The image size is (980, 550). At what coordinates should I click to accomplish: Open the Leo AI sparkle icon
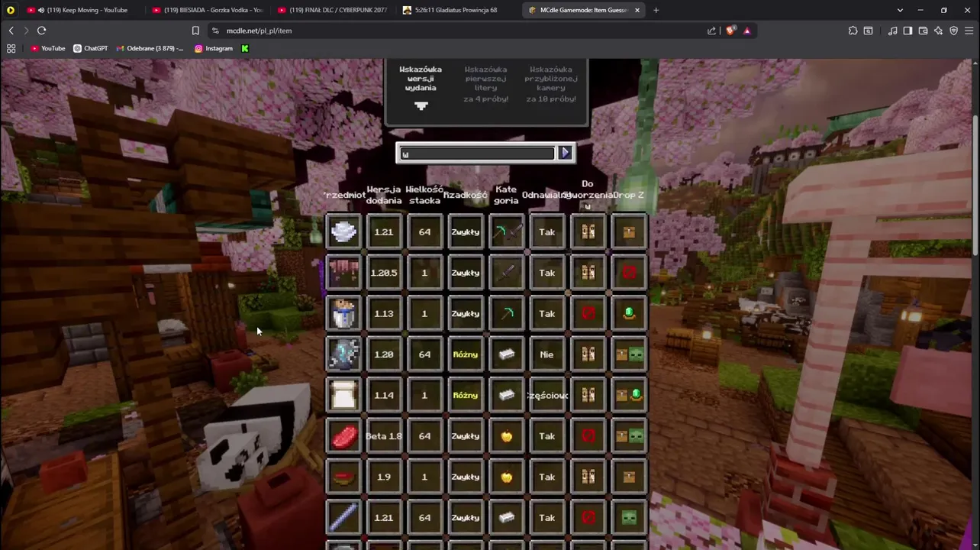(938, 31)
